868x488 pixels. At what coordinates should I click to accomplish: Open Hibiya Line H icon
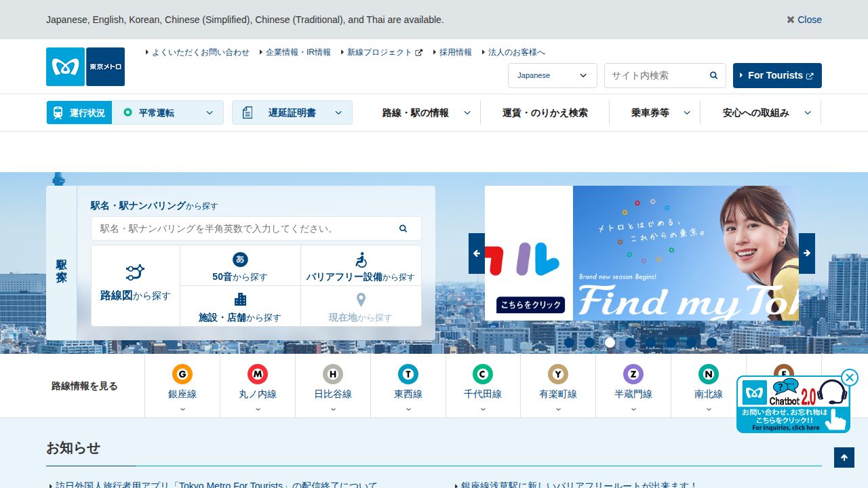point(333,374)
